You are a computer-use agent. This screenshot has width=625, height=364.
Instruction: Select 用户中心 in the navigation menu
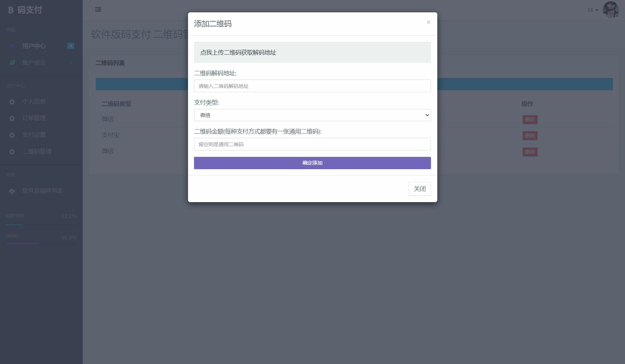click(x=33, y=46)
